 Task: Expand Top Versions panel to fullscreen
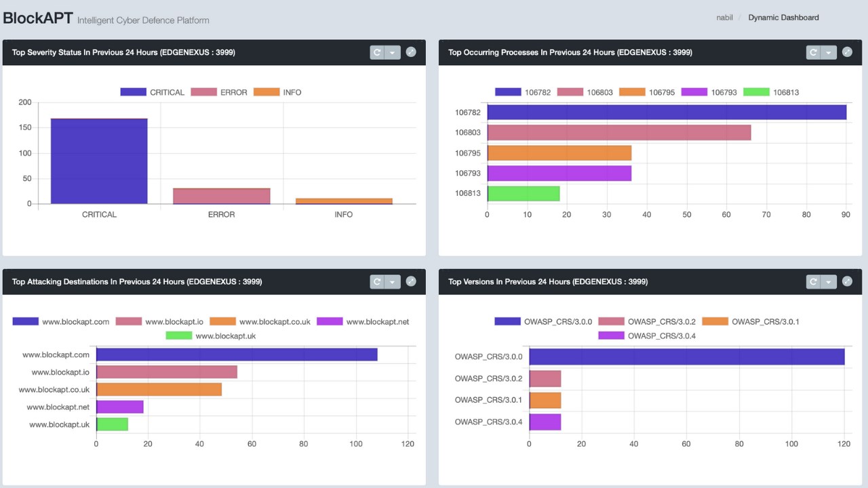[847, 281]
